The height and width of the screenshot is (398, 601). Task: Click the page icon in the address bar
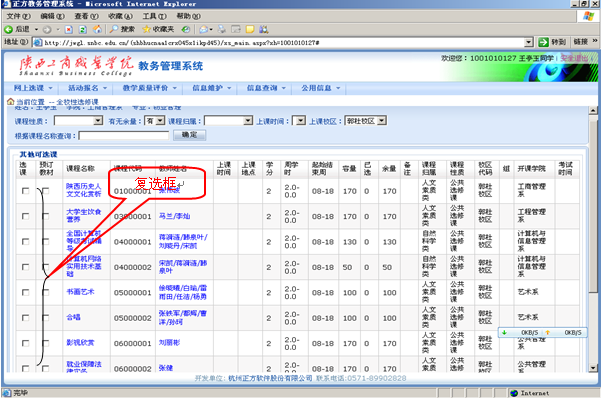(38, 42)
